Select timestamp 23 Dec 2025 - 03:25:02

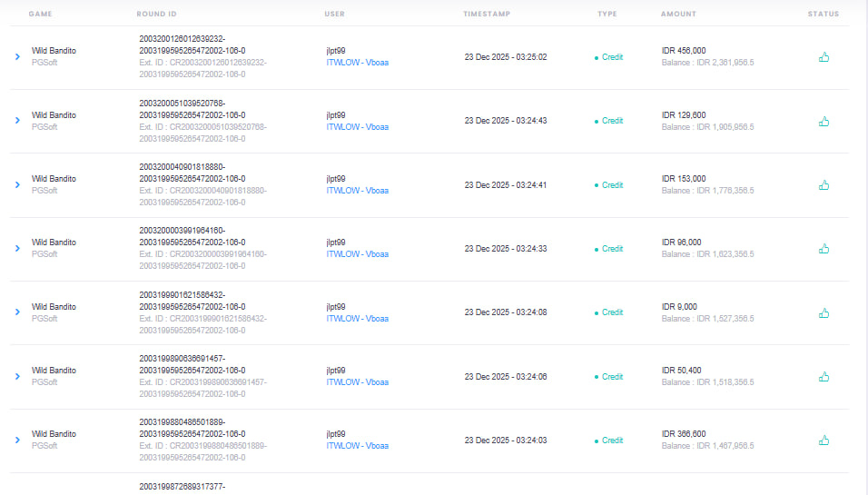pyautogui.click(x=506, y=57)
